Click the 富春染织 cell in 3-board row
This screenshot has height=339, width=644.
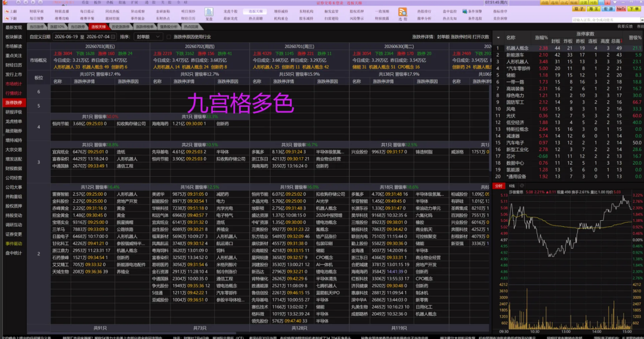tap(60, 159)
